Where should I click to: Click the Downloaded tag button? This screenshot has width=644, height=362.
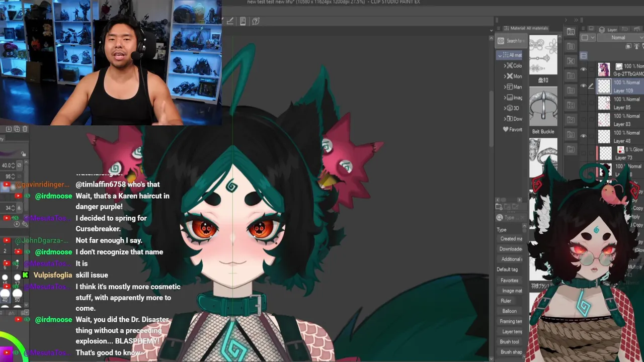click(511, 249)
